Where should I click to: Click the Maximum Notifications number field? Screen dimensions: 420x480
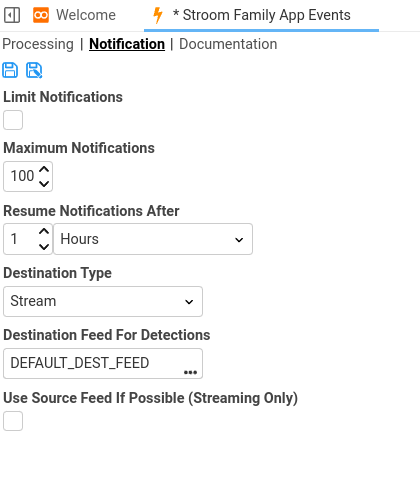click(28, 177)
